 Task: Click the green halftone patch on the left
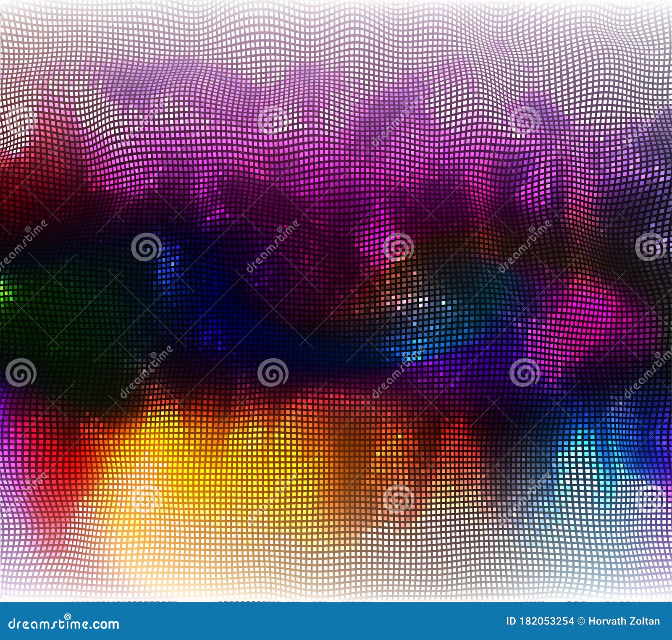[13, 294]
